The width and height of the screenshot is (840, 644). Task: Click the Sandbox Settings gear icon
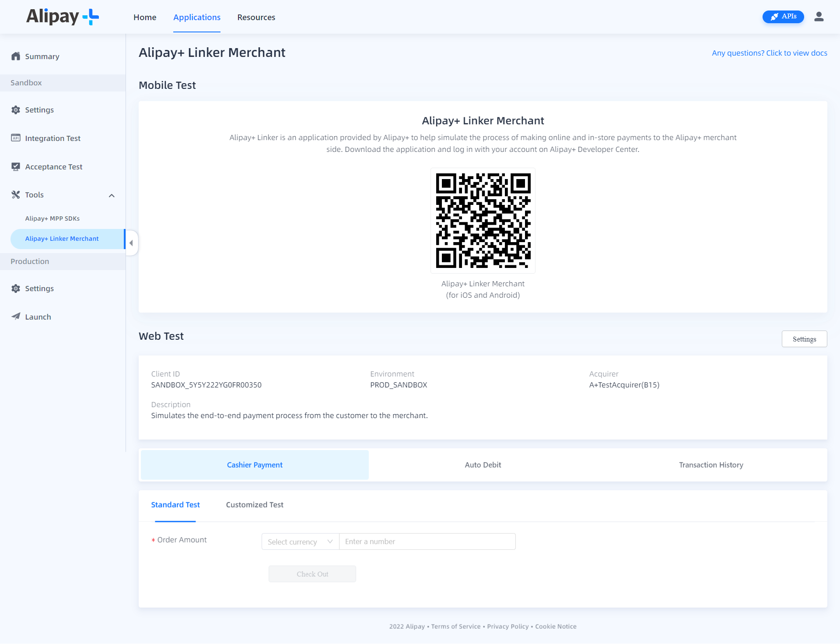(x=16, y=110)
